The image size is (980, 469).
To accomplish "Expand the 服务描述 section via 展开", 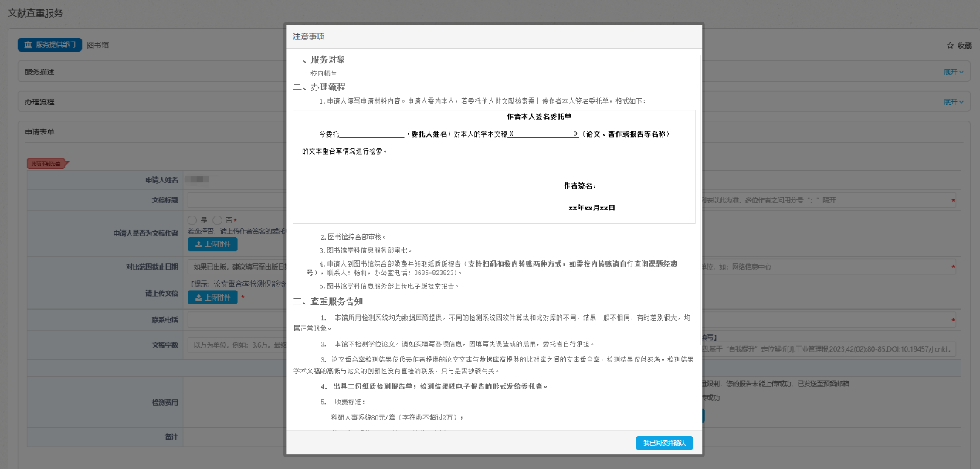I will click(954, 72).
